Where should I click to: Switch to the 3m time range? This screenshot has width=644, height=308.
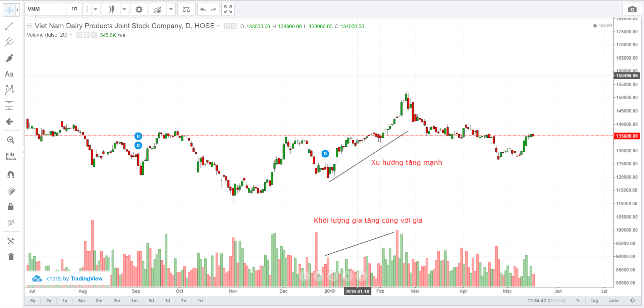coord(99,301)
